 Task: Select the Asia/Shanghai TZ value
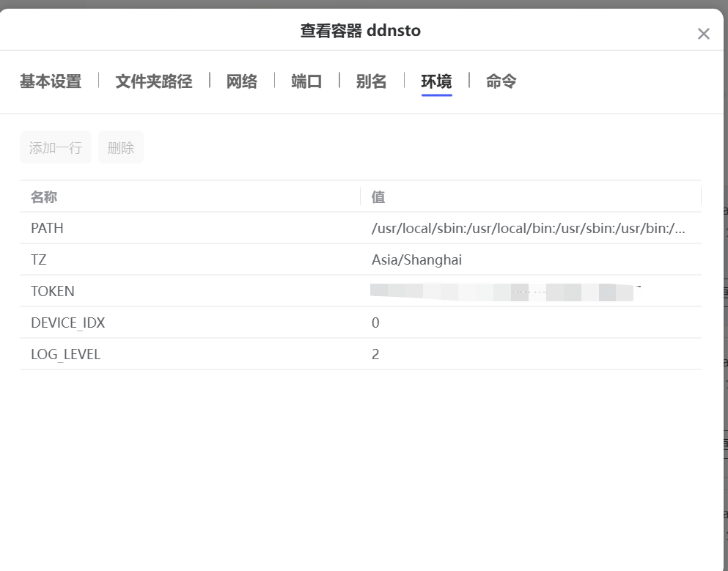click(x=416, y=259)
